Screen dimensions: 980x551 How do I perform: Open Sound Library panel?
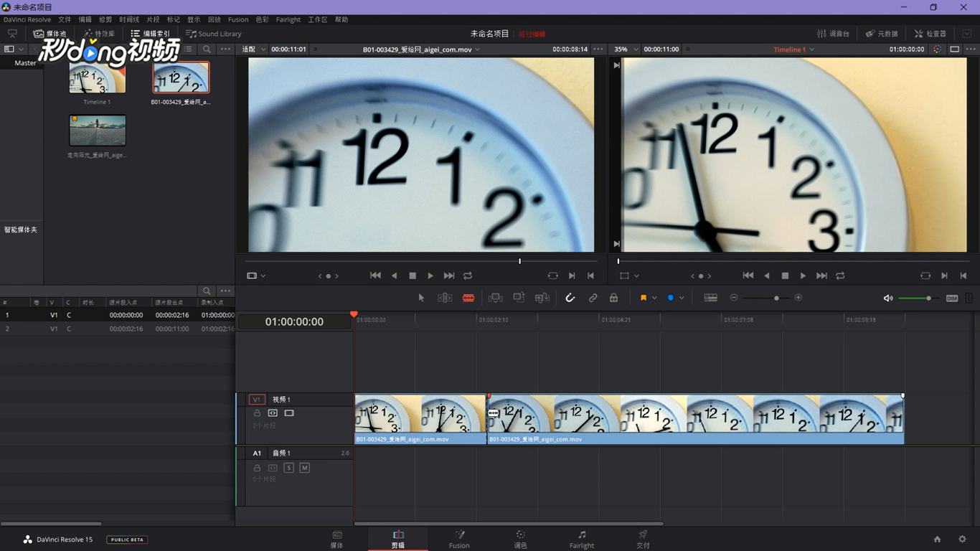(214, 34)
